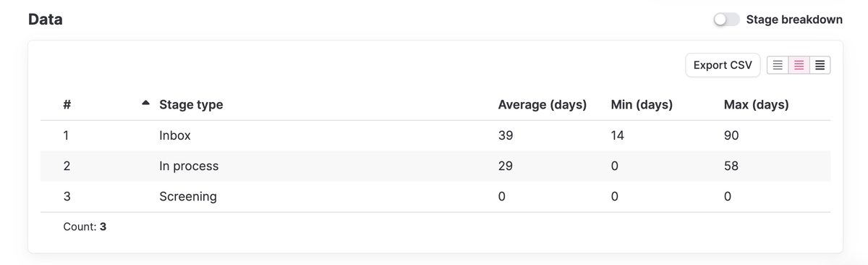Click the Data section heading
Viewport: 868px width, 265px height.
(45, 20)
